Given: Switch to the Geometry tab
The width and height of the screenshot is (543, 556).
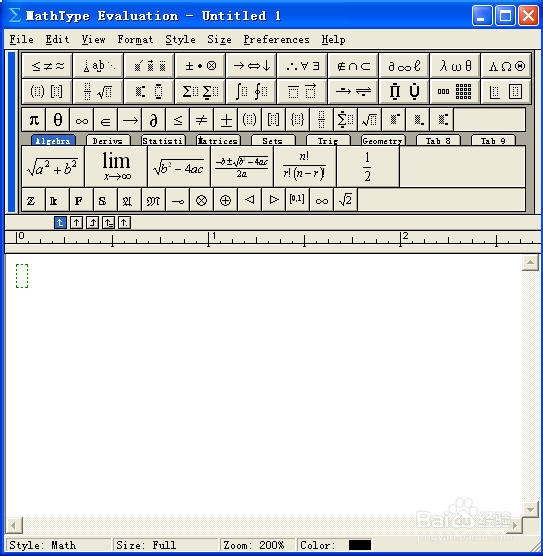Looking at the screenshot, I should pos(383,140).
